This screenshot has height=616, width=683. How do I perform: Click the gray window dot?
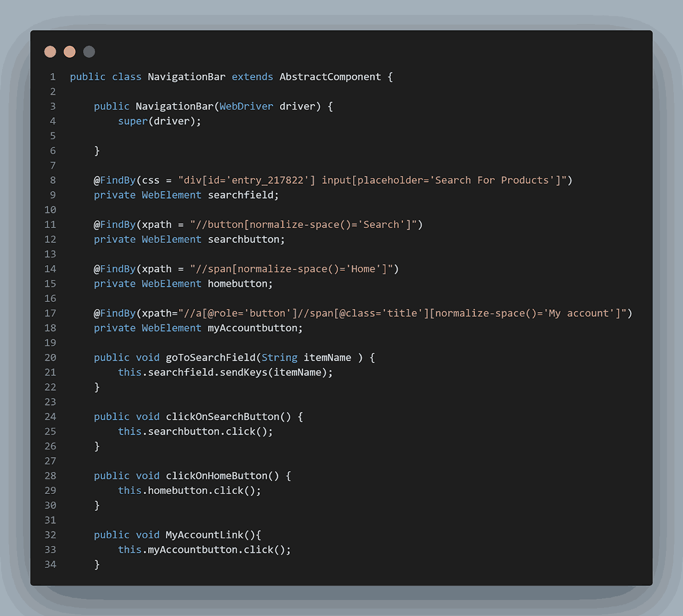point(89,52)
